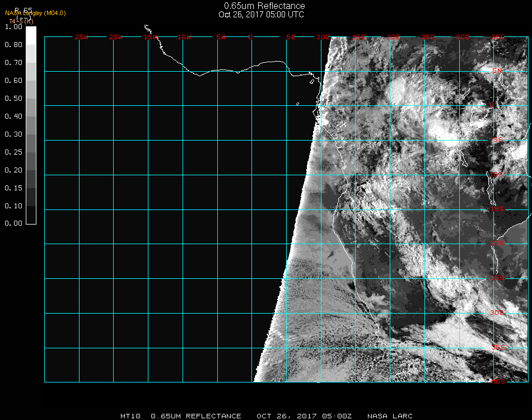
Task: Select the 30S latitude label
Action: coord(497,312)
